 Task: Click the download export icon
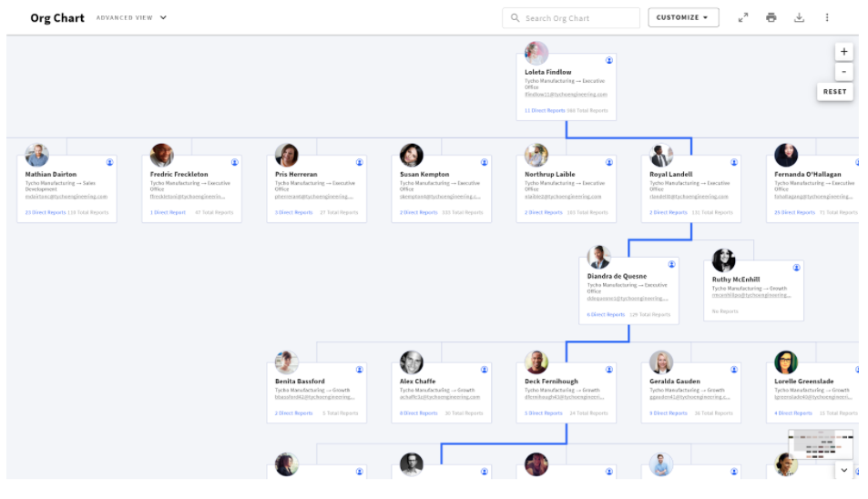tap(799, 17)
